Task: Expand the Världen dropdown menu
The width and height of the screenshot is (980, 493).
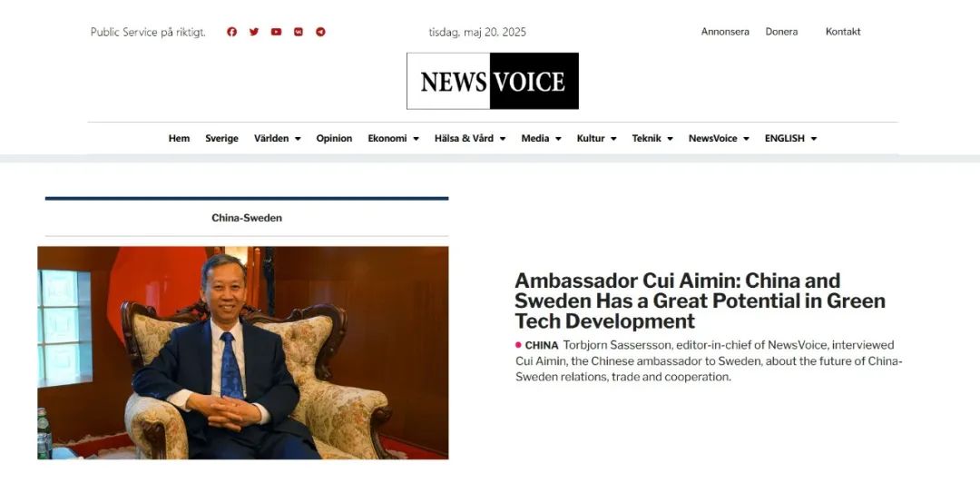Action: point(277,138)
